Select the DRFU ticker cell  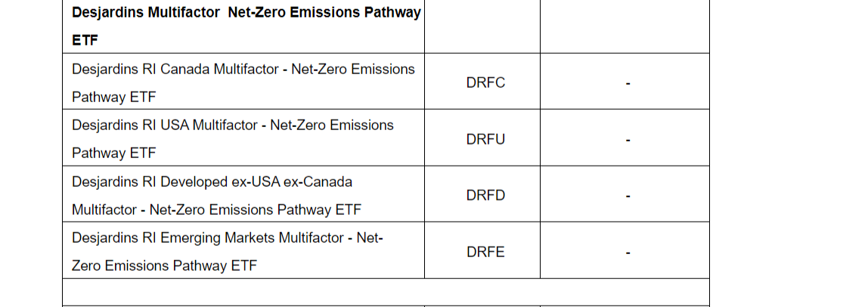pos(485,139)
